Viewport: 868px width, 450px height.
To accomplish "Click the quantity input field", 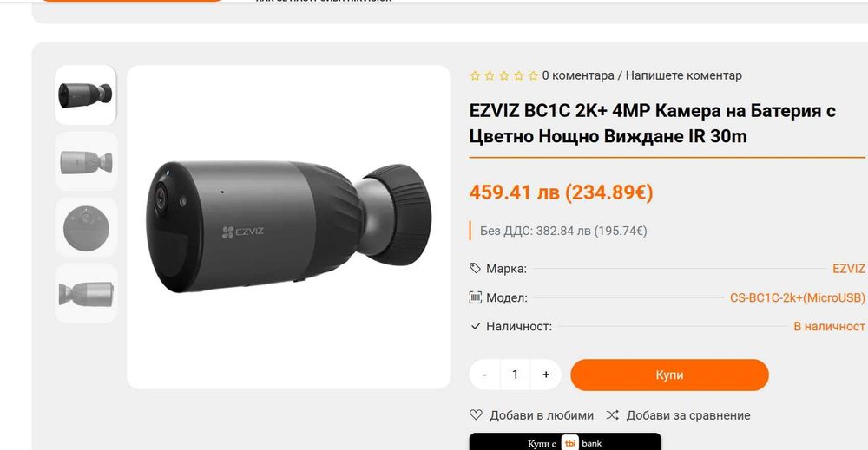I will click(x=516, y=375).
